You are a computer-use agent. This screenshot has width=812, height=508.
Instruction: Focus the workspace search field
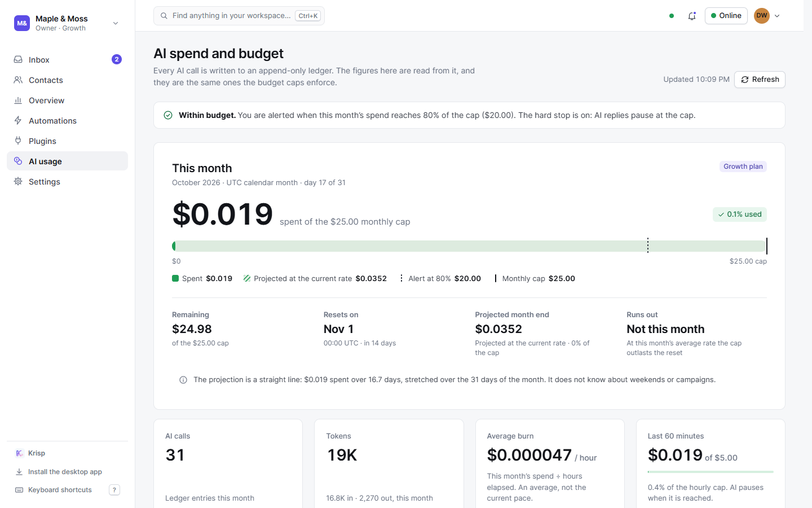[x=239, y=16]
